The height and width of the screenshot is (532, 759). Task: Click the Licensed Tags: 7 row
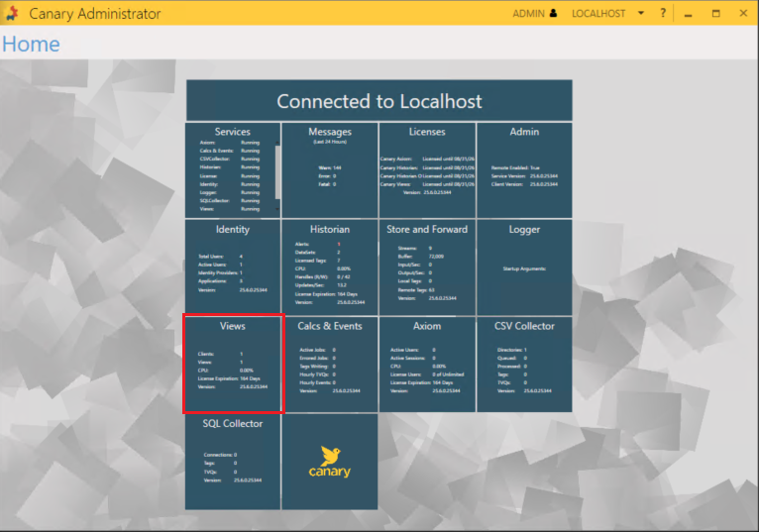click(x=317, y=261)
